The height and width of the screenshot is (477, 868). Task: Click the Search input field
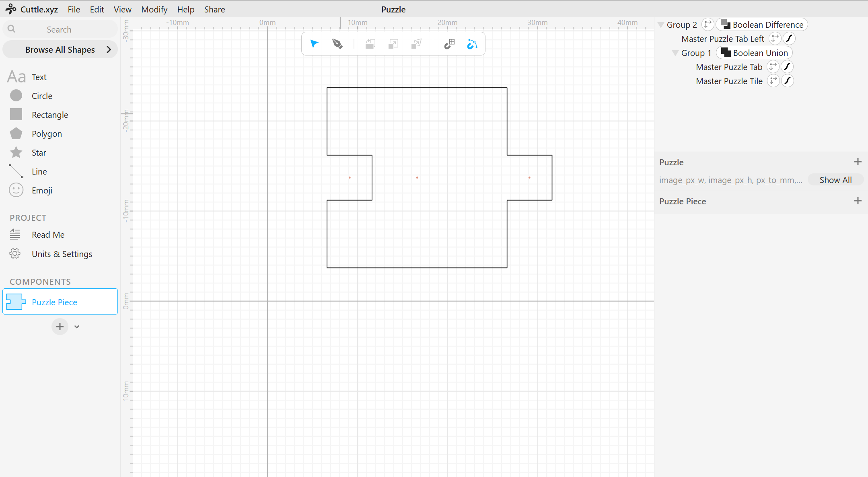click(60, 29)
